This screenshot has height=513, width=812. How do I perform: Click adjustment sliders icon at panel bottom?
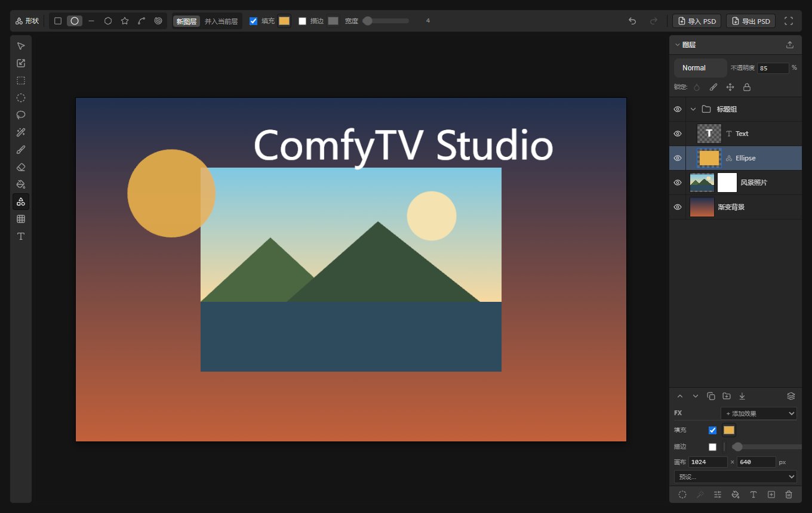[x=718, y=495]
